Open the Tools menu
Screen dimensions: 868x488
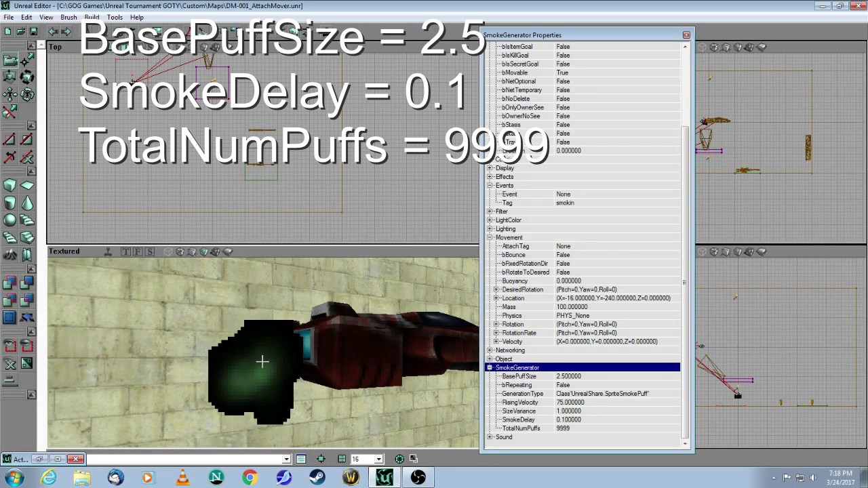(115, 17)
